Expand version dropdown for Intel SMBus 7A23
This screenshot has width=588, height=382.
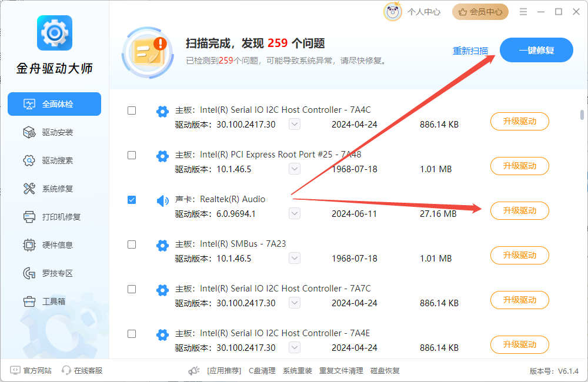[295, 258]
